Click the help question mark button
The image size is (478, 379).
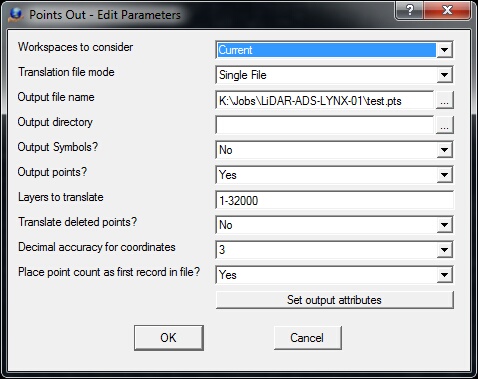[x=410, y=11]
